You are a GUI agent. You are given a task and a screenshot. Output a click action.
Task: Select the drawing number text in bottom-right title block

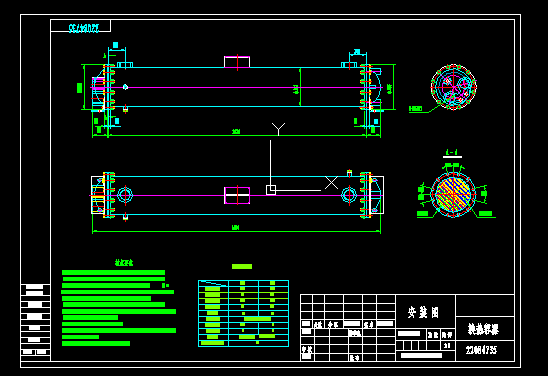481,350
